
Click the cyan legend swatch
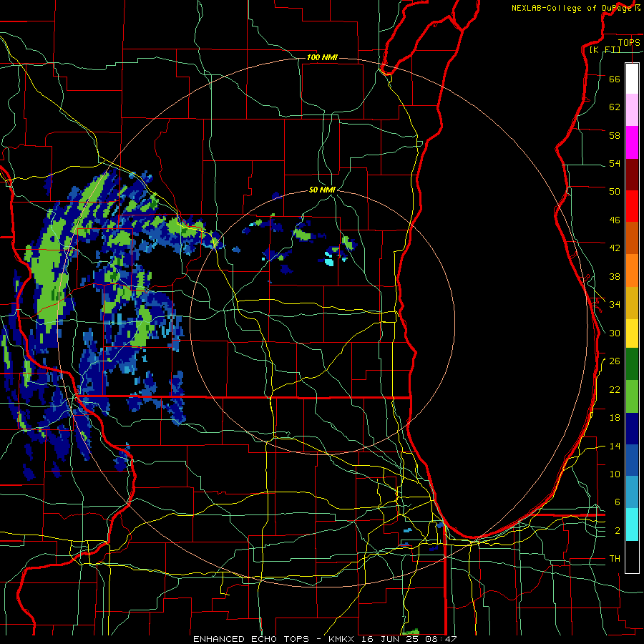click(x=632, y=525)
